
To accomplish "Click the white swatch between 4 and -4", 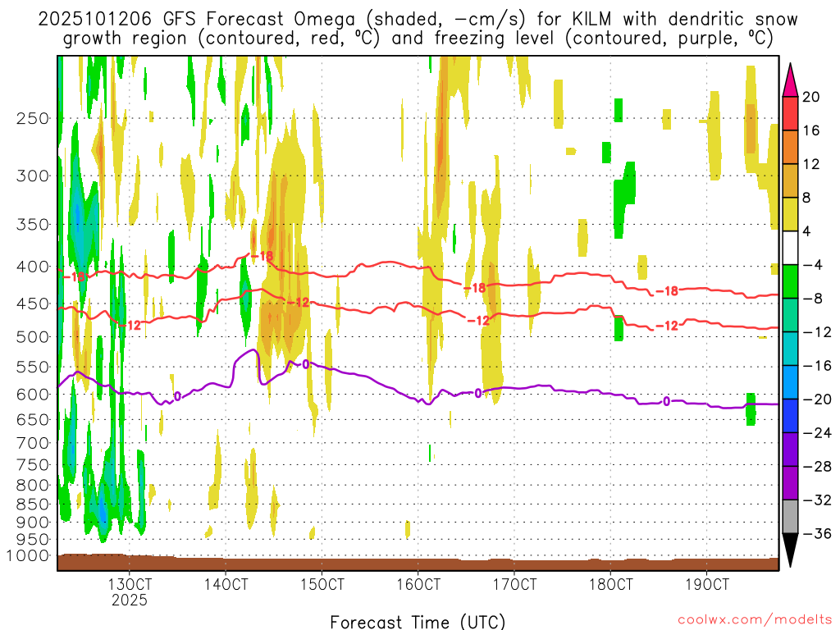I will (790, 248).
